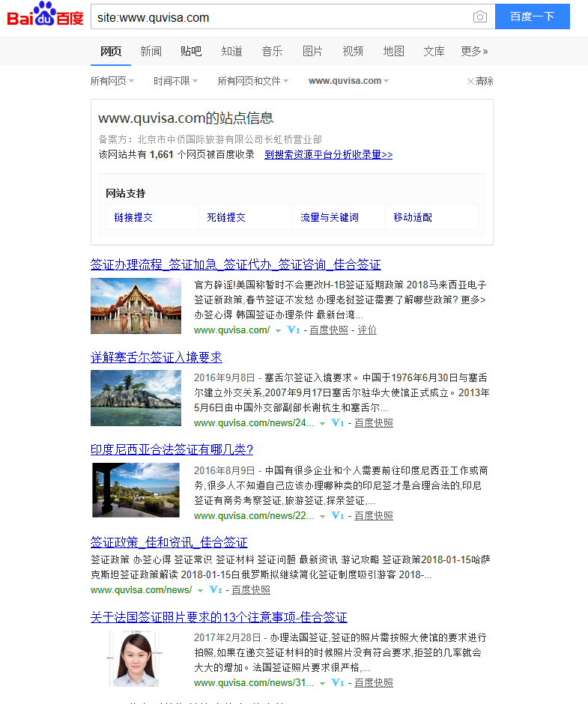
Task: Select the 网页 tab
Action: tap(111, 52)
